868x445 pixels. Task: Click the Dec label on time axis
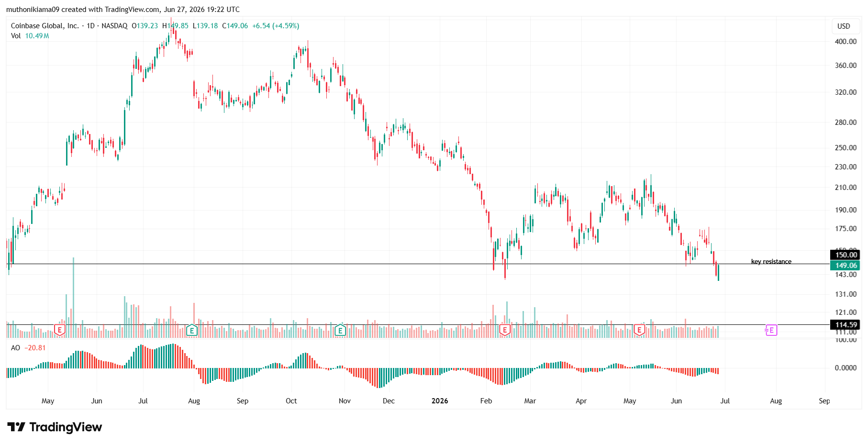(x=389, y=401)
